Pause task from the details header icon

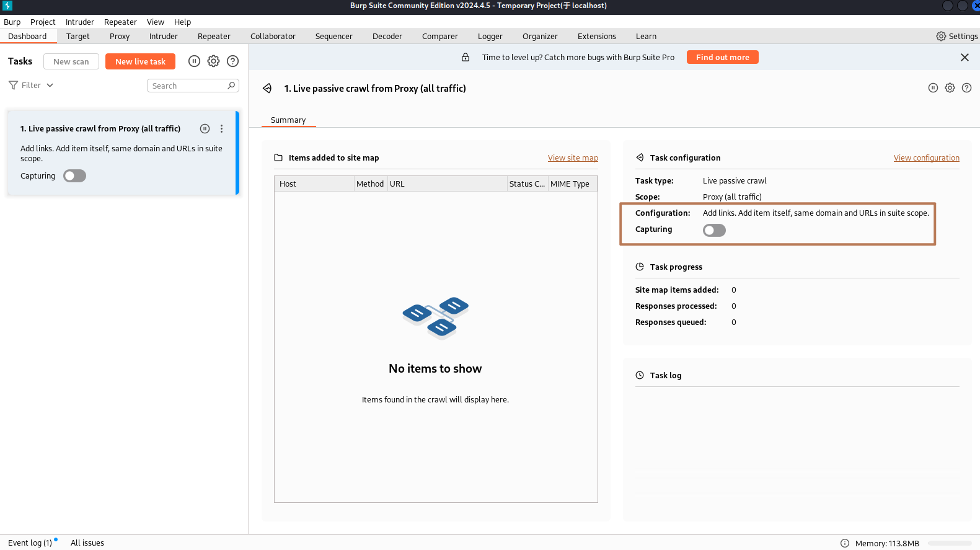click(933, 88)
